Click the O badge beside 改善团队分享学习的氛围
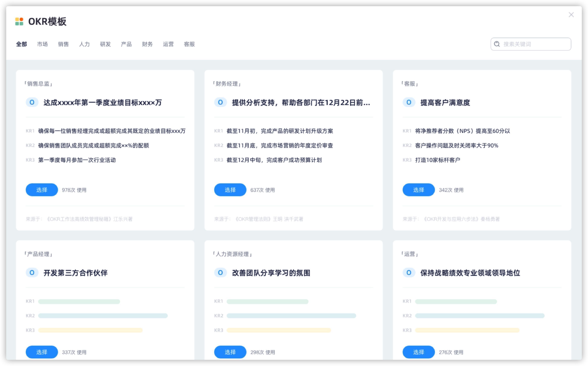 click(220, 273)
